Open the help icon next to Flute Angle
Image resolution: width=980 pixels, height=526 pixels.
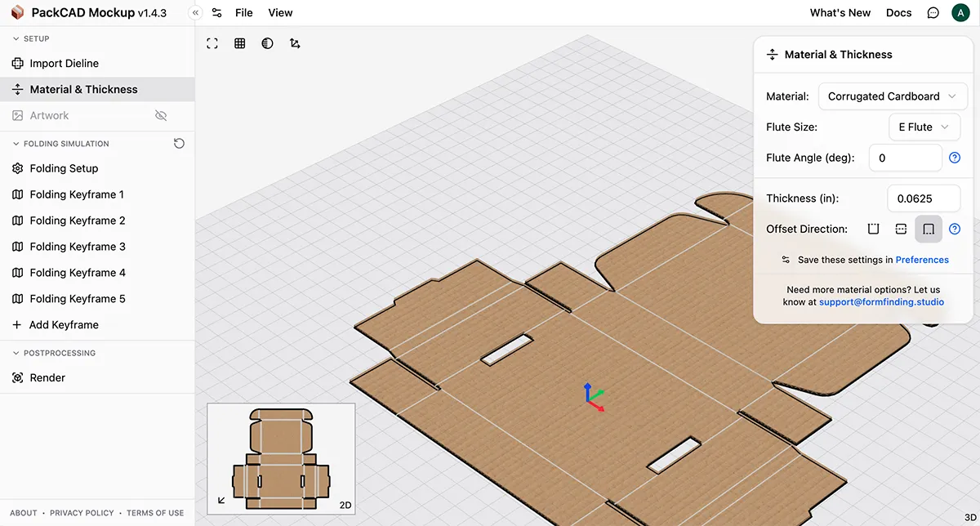point(955,158)
